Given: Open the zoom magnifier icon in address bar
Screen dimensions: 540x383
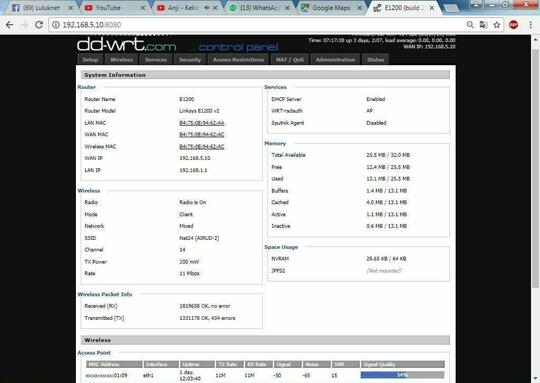Looking at the screenshot, I should coord(470,24).
